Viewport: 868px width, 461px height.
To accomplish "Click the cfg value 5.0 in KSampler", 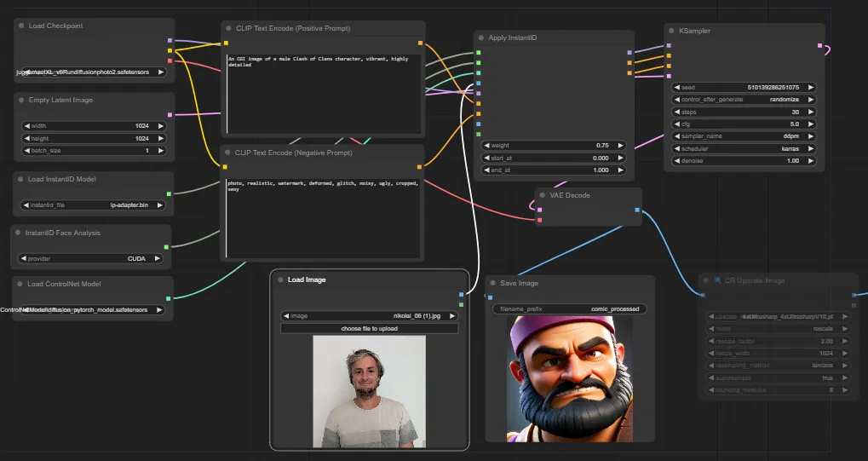I will tap(795, 124).
